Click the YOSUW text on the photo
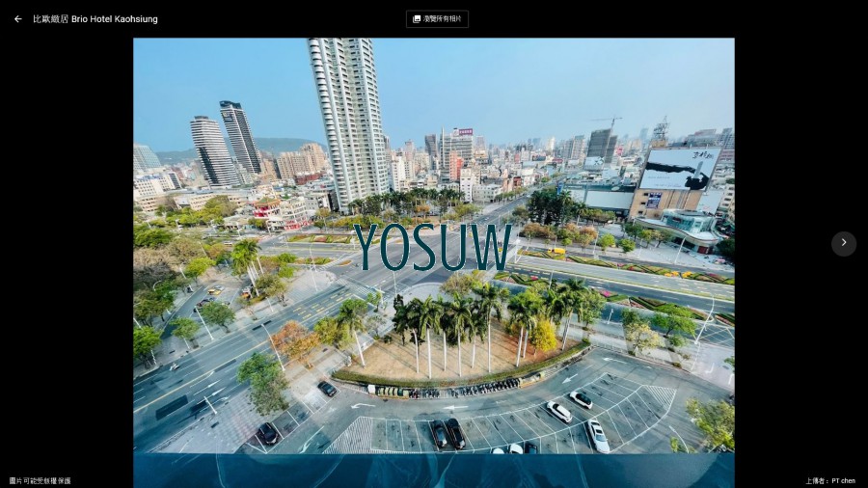Viewport: 868px width, 488px height. point(433,247)
